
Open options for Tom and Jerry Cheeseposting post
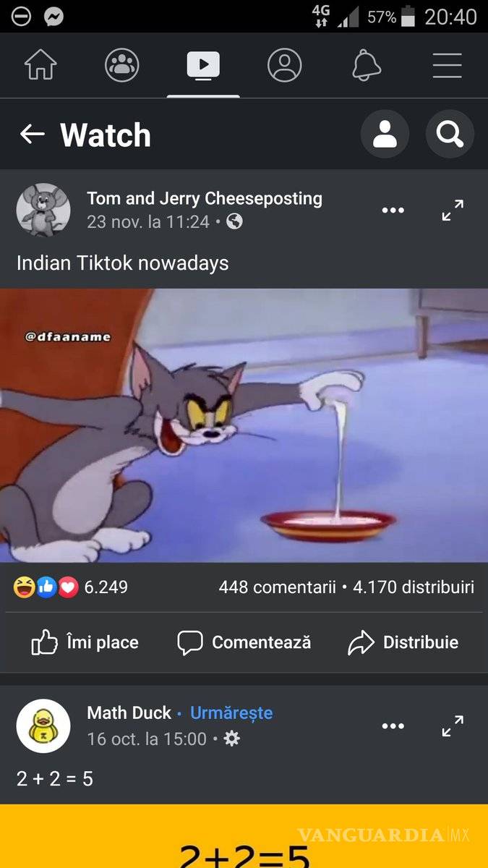click(x=393, y=210)
